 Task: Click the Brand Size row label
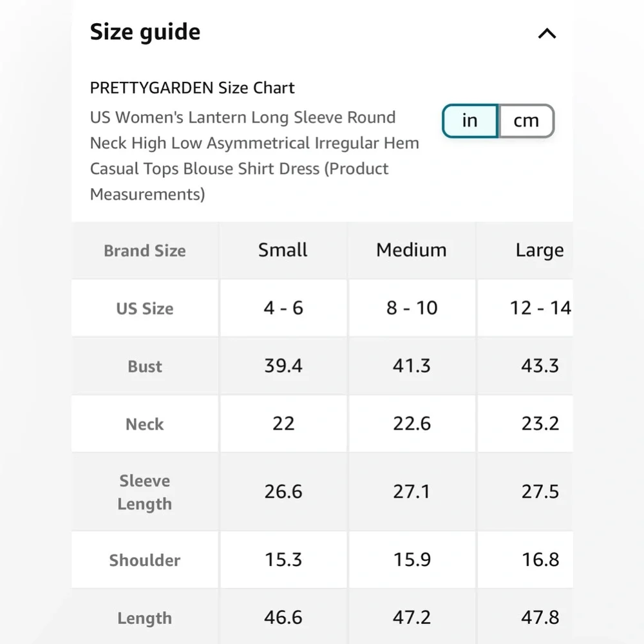[x=145, y=251]
